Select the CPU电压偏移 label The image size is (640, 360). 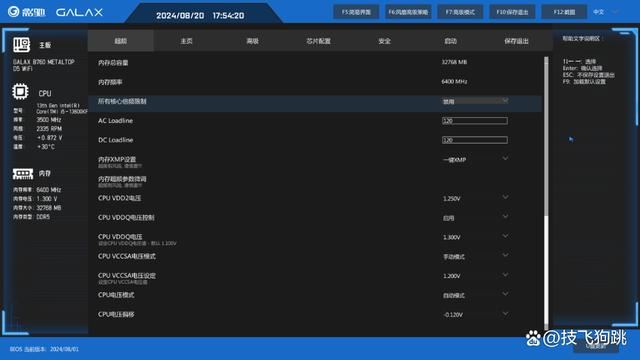(116, 314)
